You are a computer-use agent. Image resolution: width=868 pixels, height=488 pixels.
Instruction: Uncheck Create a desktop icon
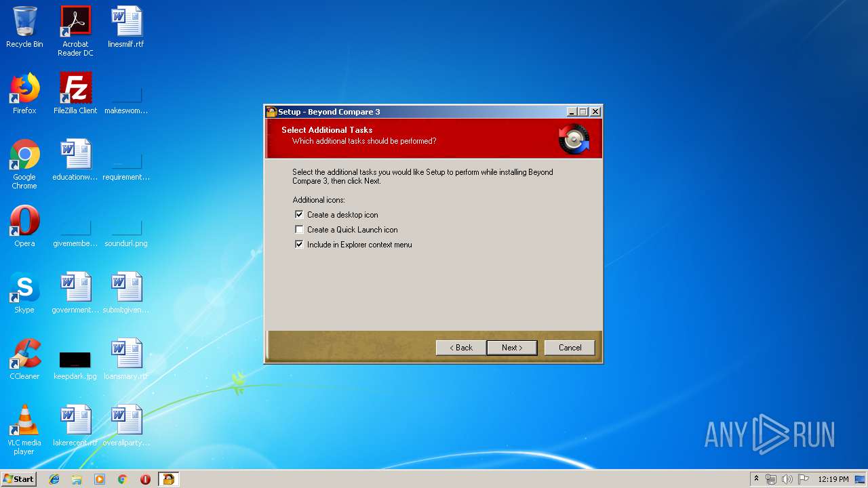pyautogui.click(x=299, y=214)
